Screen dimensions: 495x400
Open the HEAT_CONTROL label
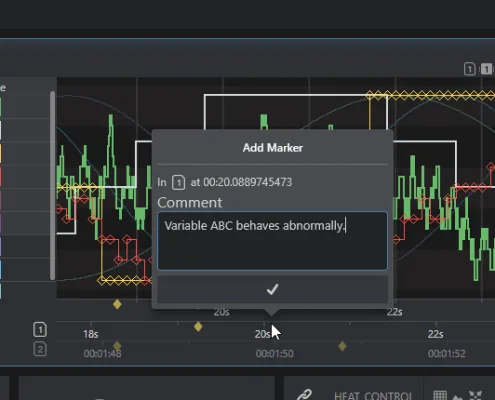coord(373,396)
